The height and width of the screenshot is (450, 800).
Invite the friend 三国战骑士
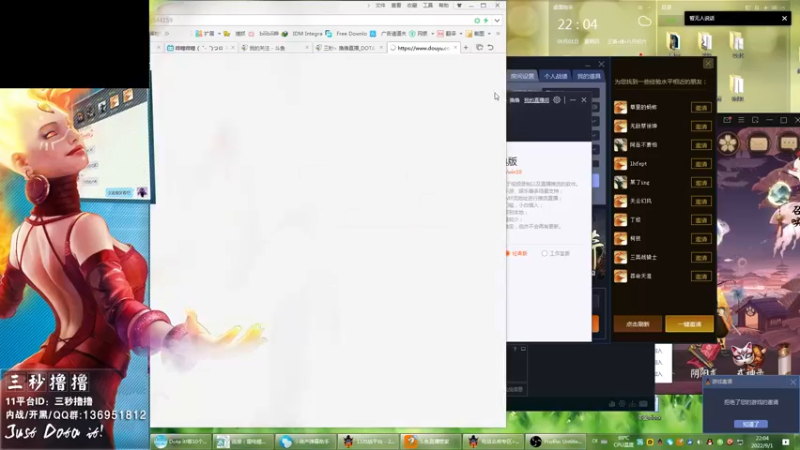pos(701,258)
